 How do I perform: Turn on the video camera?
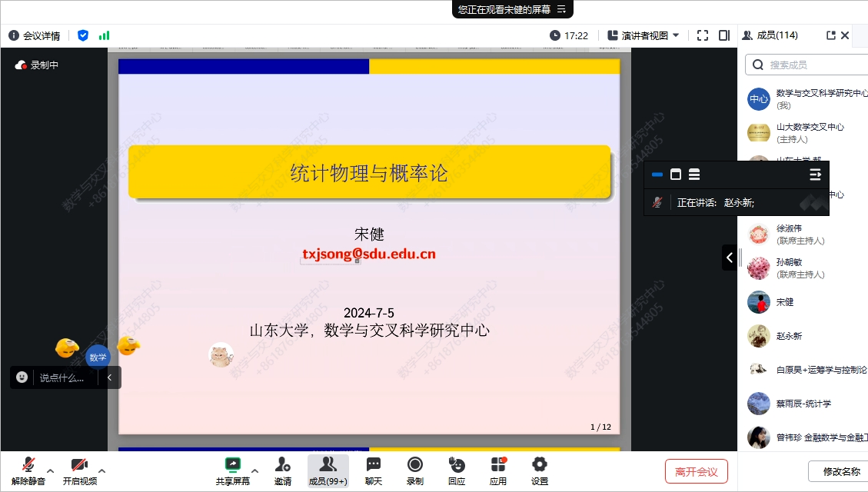[x=79, y=470]
